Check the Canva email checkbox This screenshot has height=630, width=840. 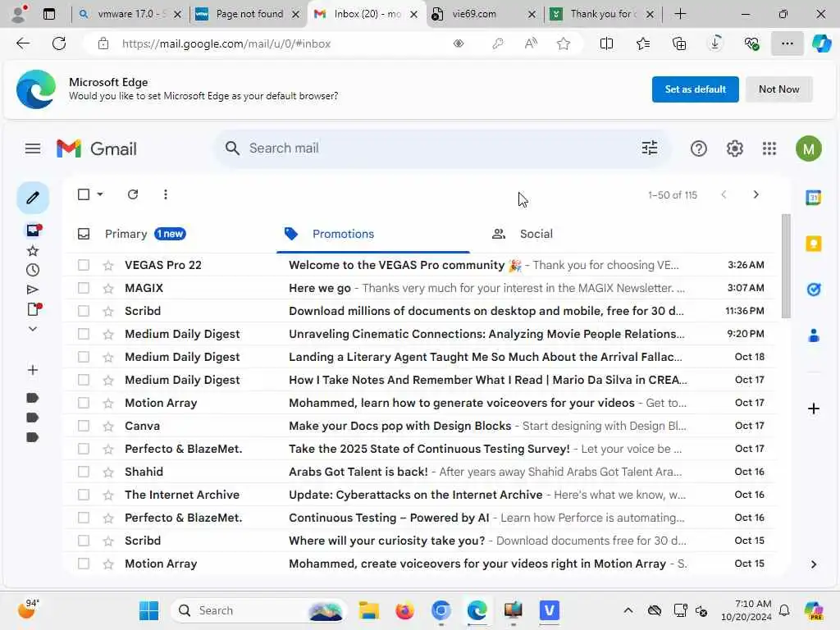pyautogui.click(x=84, y=426)
